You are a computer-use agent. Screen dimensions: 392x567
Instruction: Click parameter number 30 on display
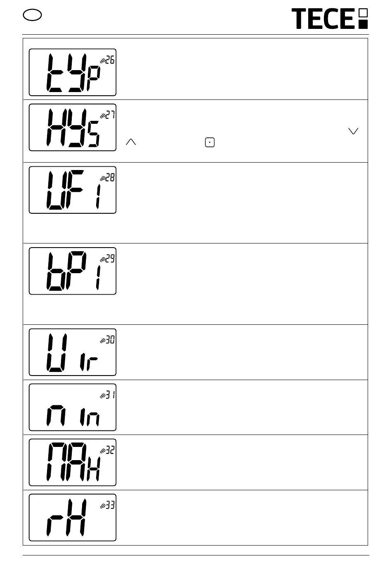click(x=110, y=340)
